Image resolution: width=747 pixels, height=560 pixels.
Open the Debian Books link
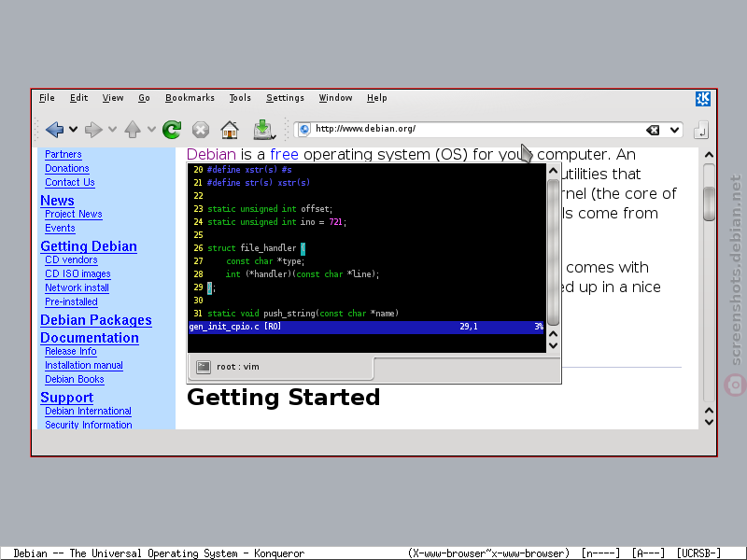[x=75, y=380]
